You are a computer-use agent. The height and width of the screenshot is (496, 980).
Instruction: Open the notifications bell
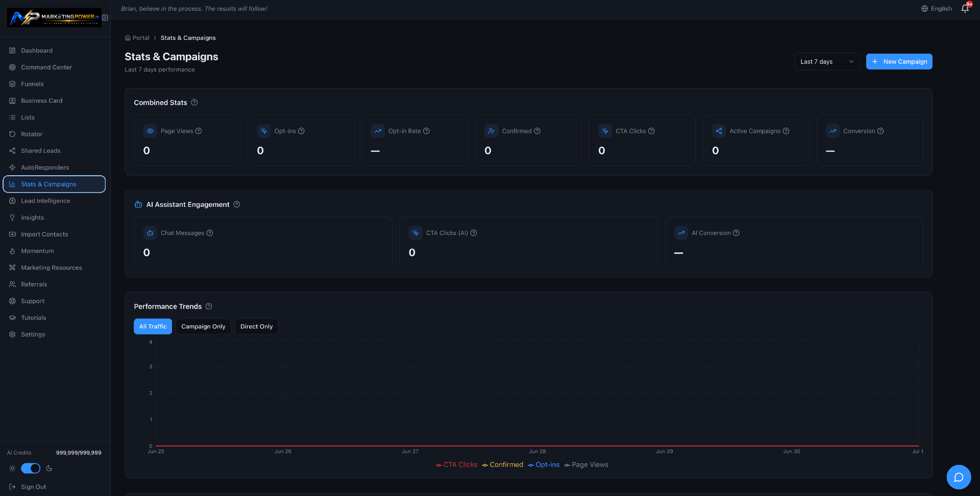point(965,9)
